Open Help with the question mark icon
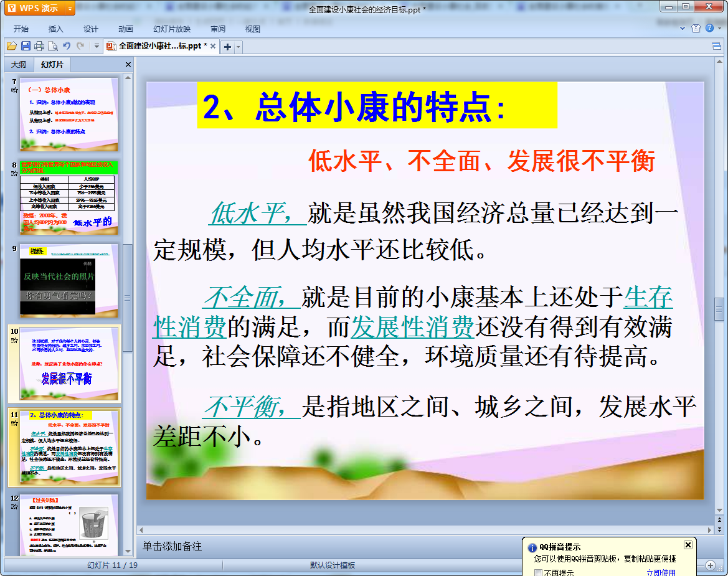This screenshot has width=728, height=576. tap(709, 28)
